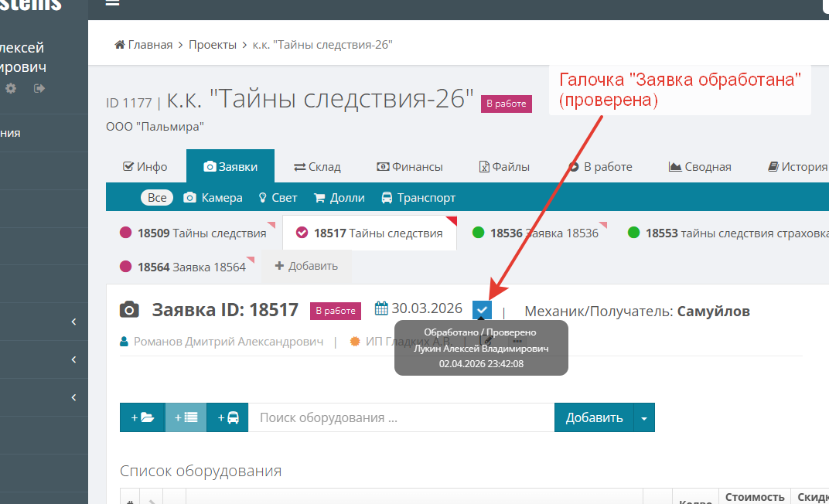829x504 pixels.
Task: Click the Добавить equipment button
Action: click(594, 417)
